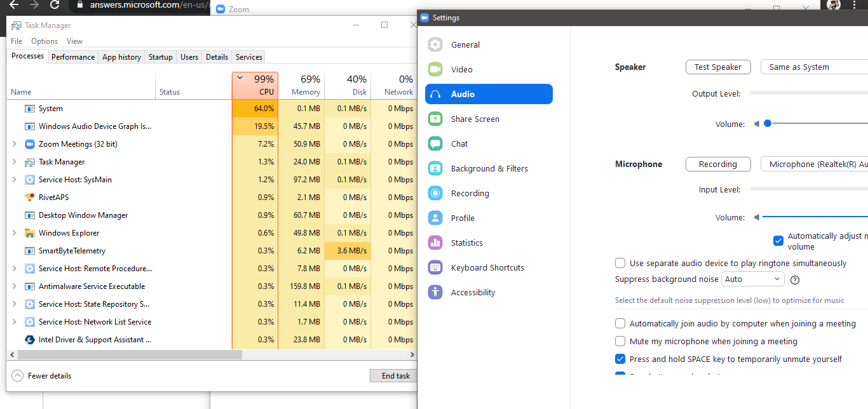
Task: Open the View menu in Task Manager
Action: 74,41
